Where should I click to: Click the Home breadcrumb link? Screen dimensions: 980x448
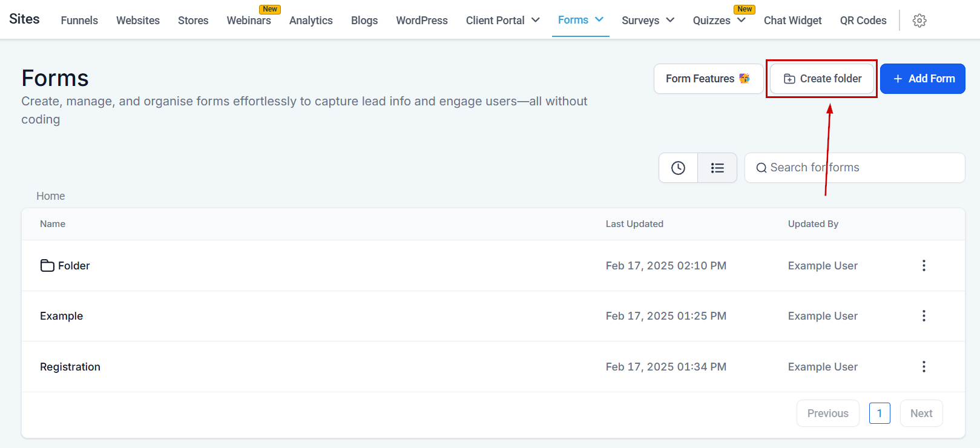tap(50, 196)
